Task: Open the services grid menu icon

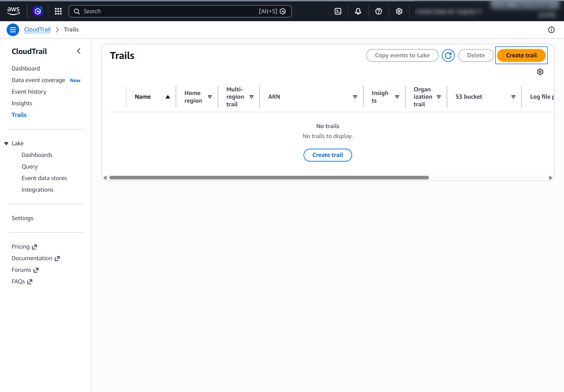Action: [58, 11]
